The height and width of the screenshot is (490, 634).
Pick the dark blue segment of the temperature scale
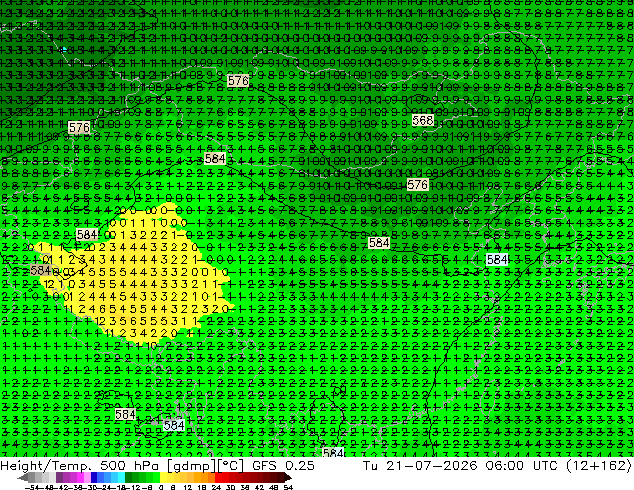[94, 478]
